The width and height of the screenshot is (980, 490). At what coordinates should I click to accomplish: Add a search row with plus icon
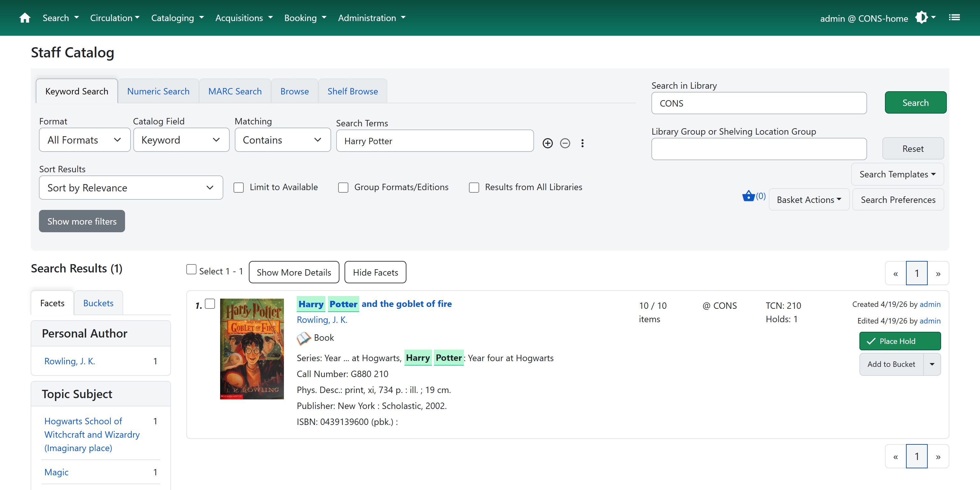coord(547,143)
